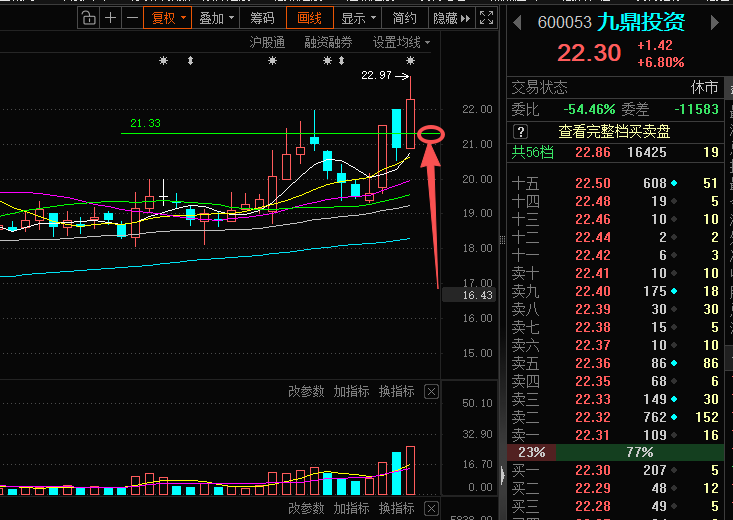Click the lock icon in chart toolbar
This screenshot has height=520, width=733.
(x=88, y=18)
